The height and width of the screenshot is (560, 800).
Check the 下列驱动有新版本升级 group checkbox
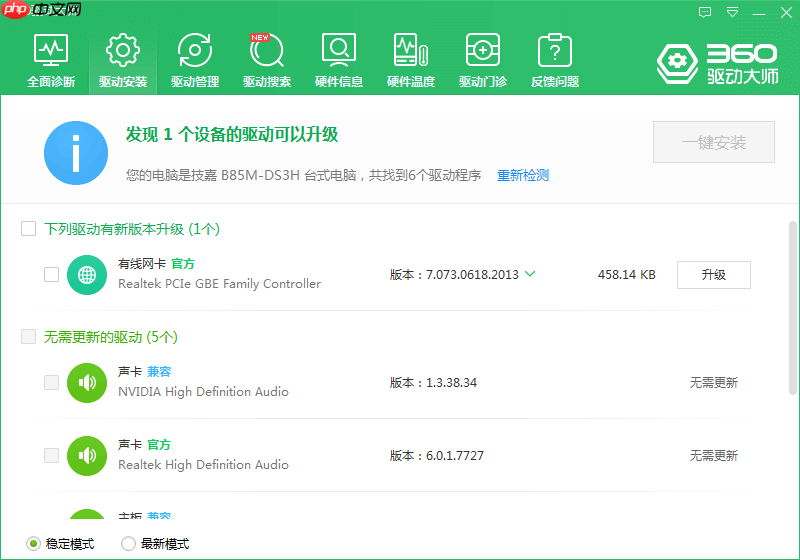pos(29,229)
